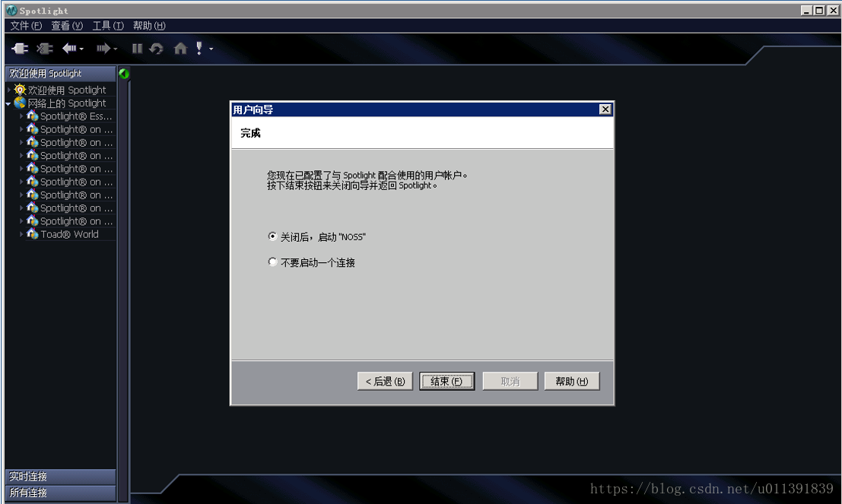
Task: Open the exclamation icon dropdown arrow
Action: click(x=211, y=49)
